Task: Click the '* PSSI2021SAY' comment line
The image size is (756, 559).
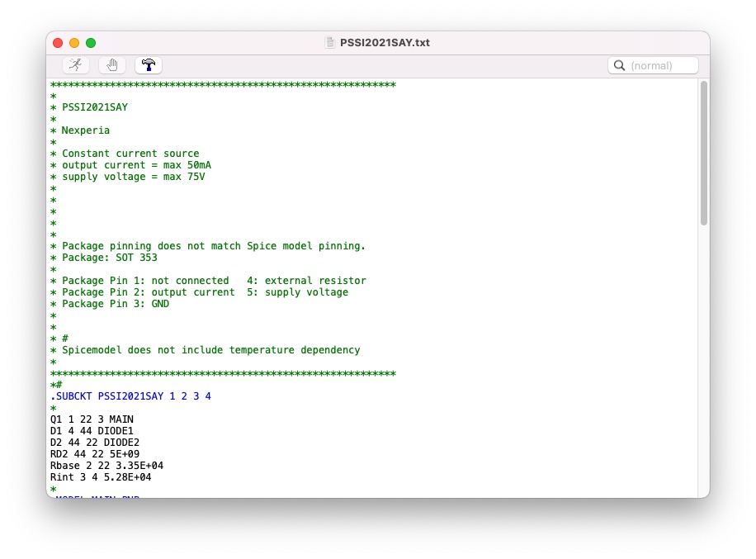Action: [89, 107]
